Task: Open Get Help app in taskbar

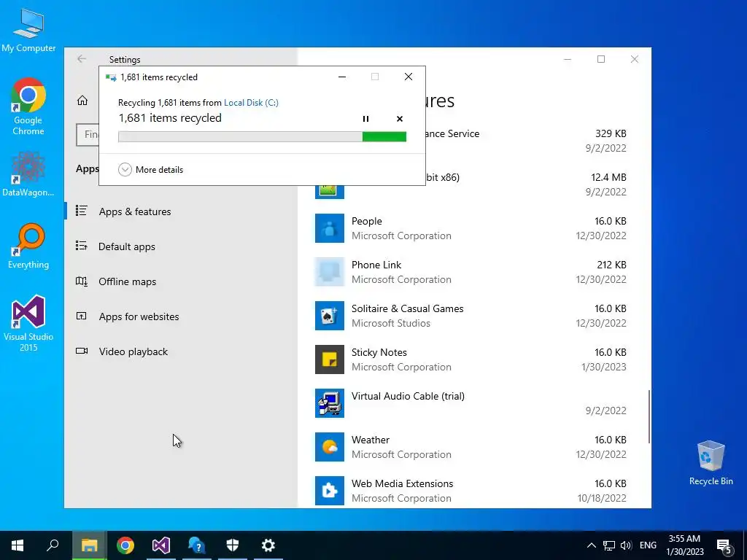Action: (x=197, y=545)
